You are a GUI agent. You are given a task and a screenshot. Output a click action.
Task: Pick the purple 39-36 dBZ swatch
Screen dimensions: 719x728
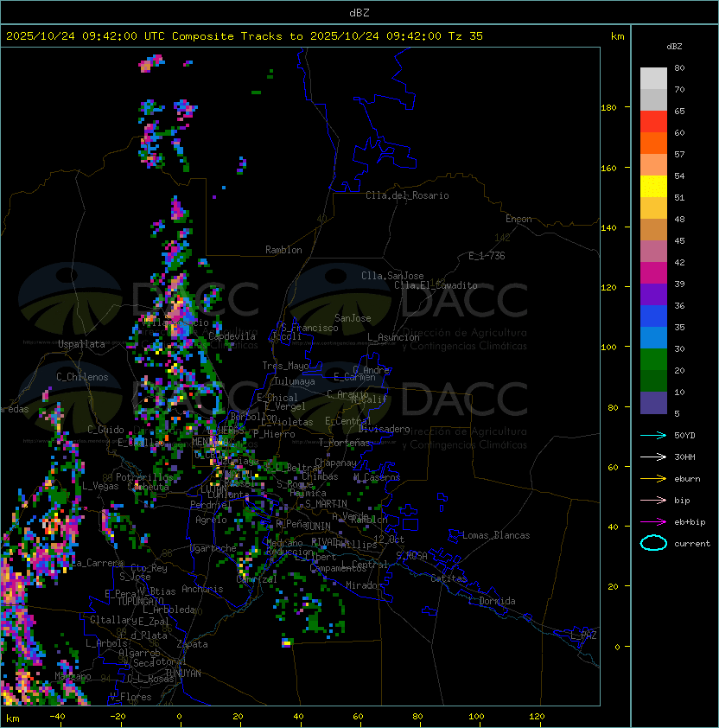click(653, 295)
